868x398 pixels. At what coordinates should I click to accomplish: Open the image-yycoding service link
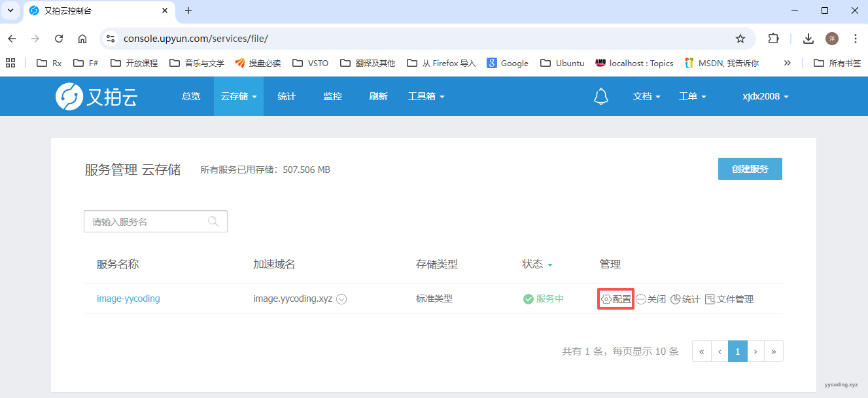pos(128,298)
